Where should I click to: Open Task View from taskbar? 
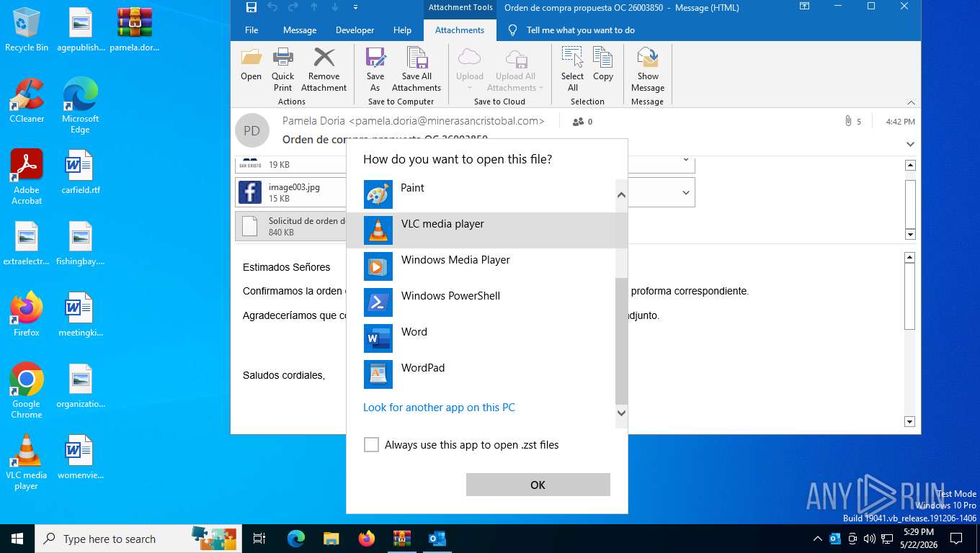(x=259, y=539)
